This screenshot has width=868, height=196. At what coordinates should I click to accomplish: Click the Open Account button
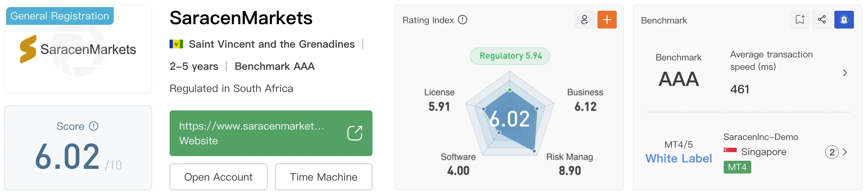pyautogui.click(x=218, y=177)
